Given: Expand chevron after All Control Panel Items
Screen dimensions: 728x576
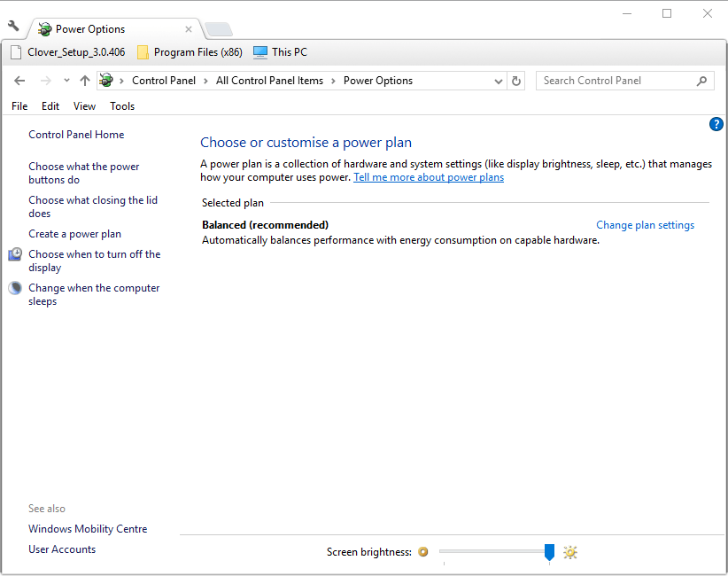Looking at the screenshot, I should tap(333, 81).
